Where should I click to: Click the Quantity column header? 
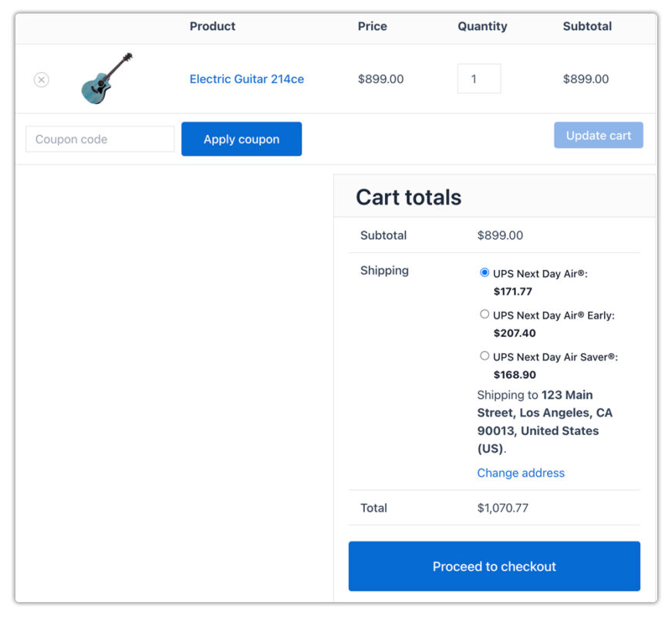point(482,25)
